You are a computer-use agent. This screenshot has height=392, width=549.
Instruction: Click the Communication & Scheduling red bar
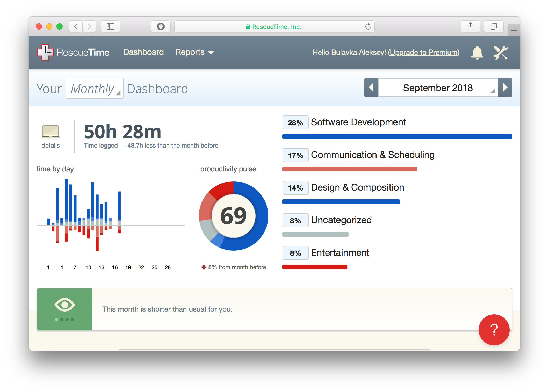[x=350, y=169]
